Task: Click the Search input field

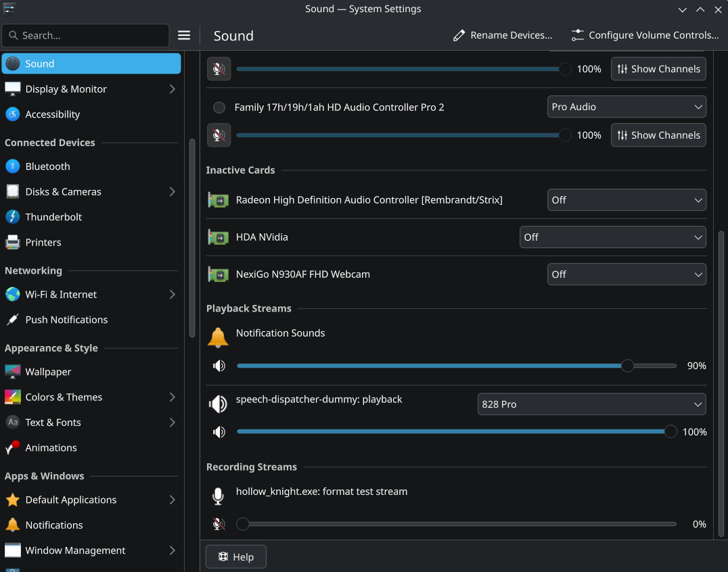Action: click(85, 35)
